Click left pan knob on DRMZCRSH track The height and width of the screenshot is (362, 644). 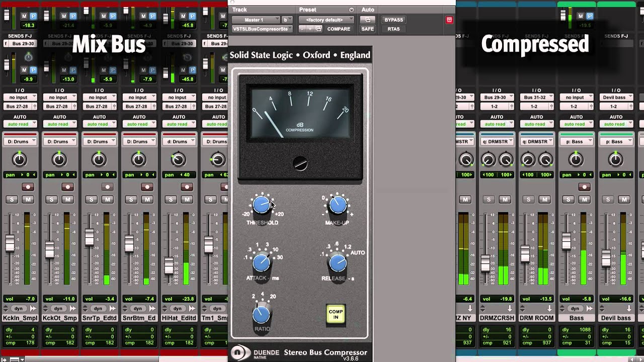(488, 160)
